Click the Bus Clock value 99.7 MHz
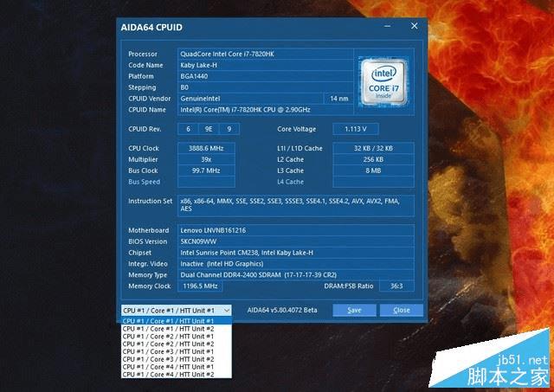 (x=206, y=170)
